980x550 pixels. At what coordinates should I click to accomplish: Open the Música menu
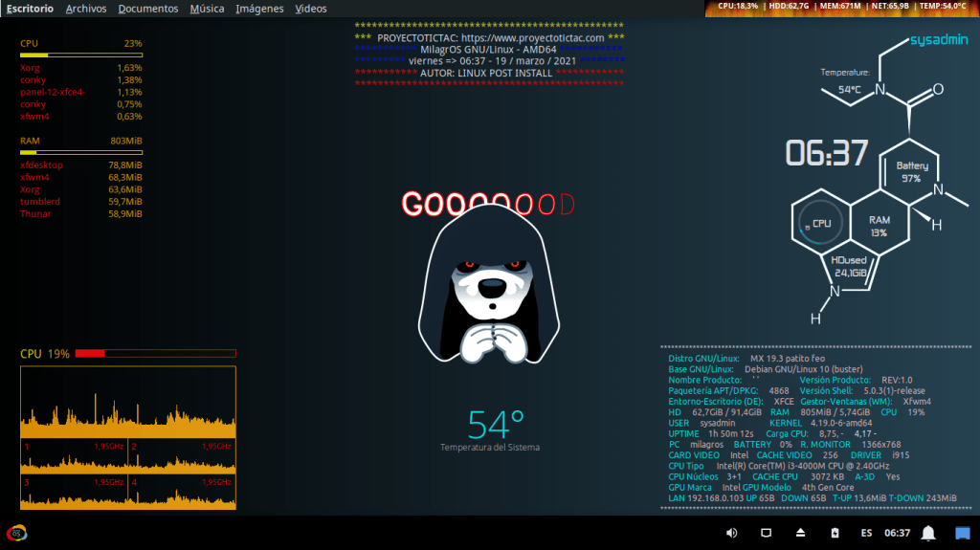point(208,9)
